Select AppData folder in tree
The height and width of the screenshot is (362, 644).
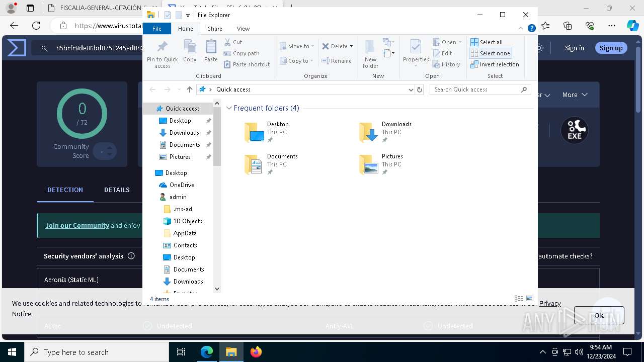(185, 233)
